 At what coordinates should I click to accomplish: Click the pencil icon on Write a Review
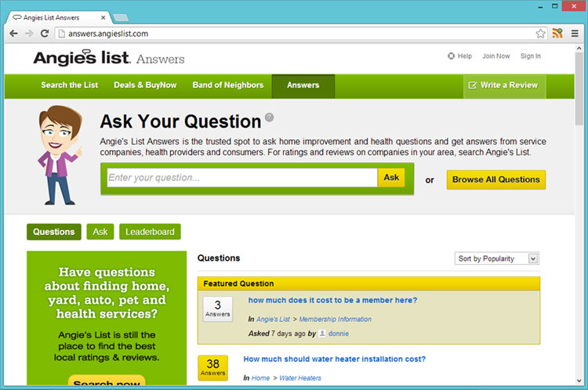[473, 85]
